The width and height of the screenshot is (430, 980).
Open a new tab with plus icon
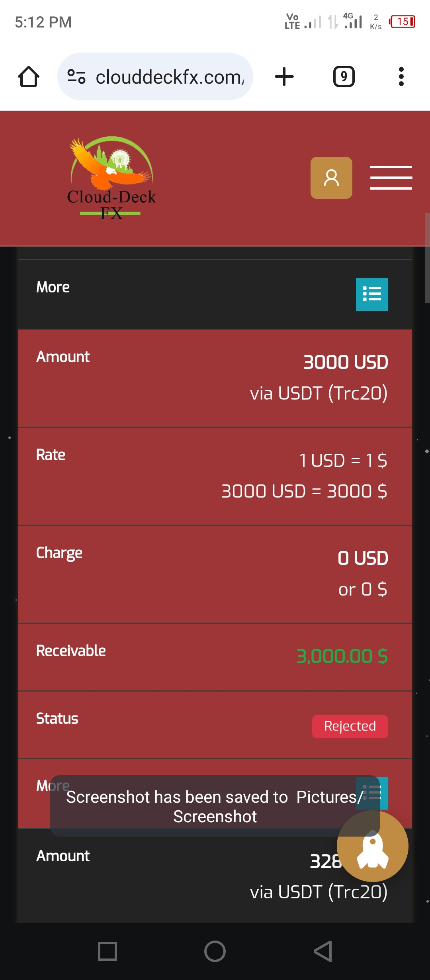pos(284,76)
